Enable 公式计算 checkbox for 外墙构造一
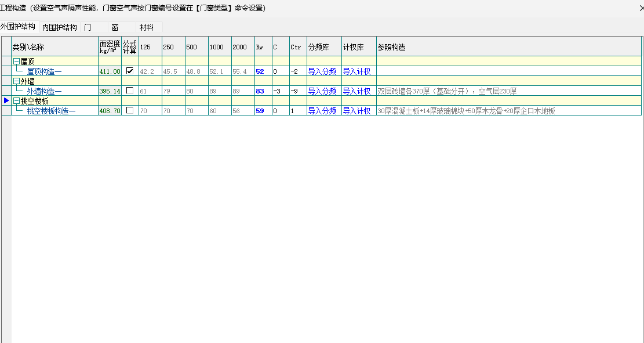This screenshot has height=343, width=644. point(130,91)
